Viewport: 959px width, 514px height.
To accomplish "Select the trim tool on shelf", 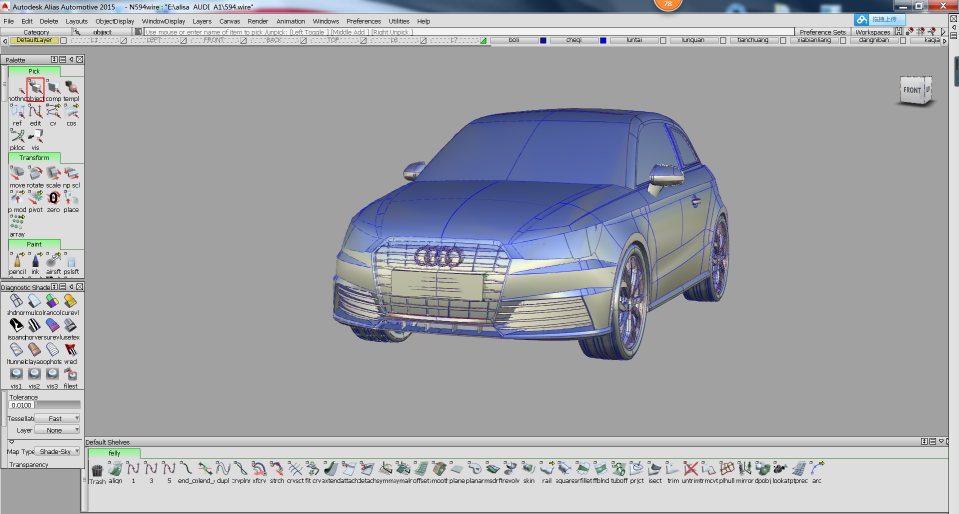I will click(671, 469).
